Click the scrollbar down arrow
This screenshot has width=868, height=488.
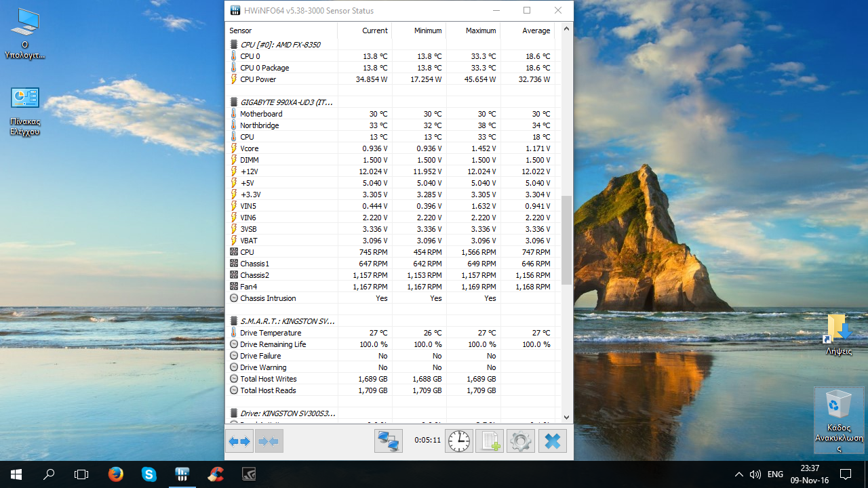coord(567,418)
